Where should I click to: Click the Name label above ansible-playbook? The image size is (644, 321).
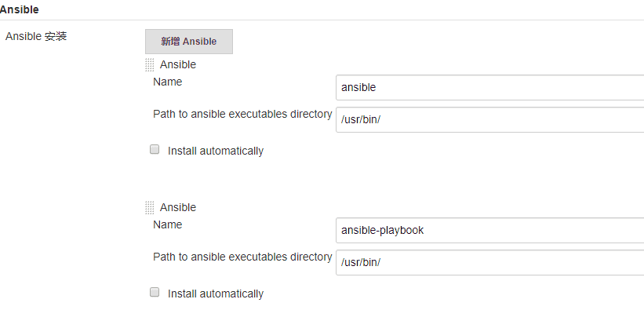[x=167, y=224]
